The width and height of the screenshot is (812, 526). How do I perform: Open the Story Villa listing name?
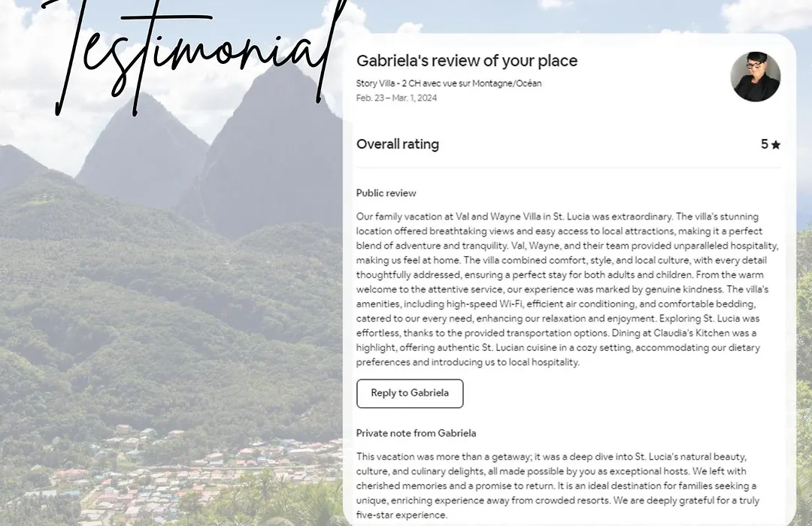pyautogui.click(x=448, y=83)
